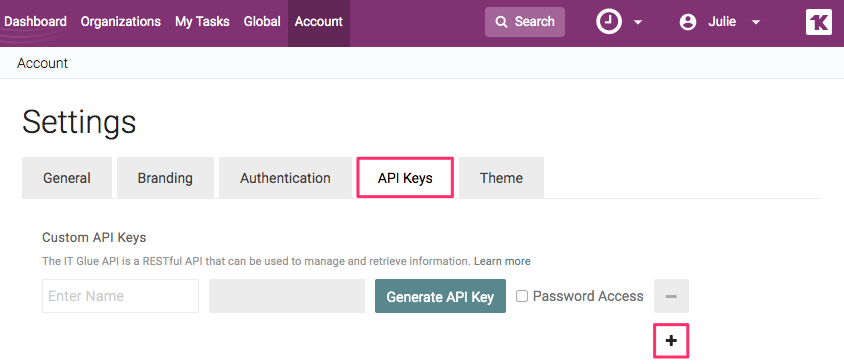Viewport: 844px width, 364px height.
Task: Expand the clock dropdown arrow
Action: click(x=638, y=23)
